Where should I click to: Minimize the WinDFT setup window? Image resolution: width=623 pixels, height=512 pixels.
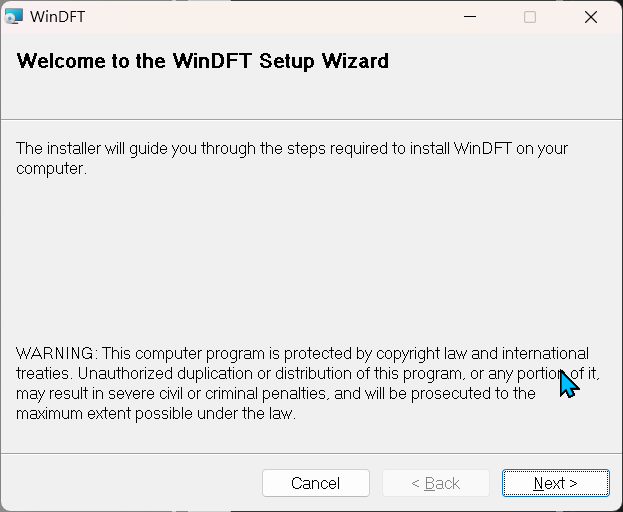470,17
